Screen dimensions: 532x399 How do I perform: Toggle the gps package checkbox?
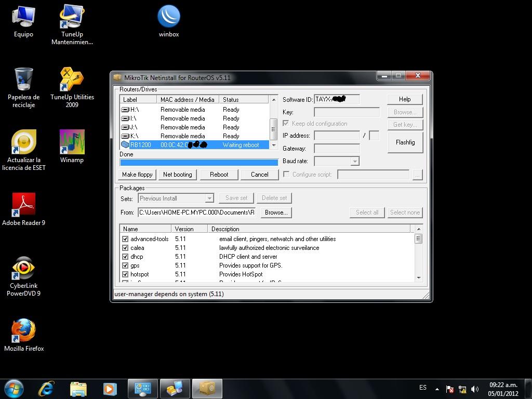pos(125,265)
